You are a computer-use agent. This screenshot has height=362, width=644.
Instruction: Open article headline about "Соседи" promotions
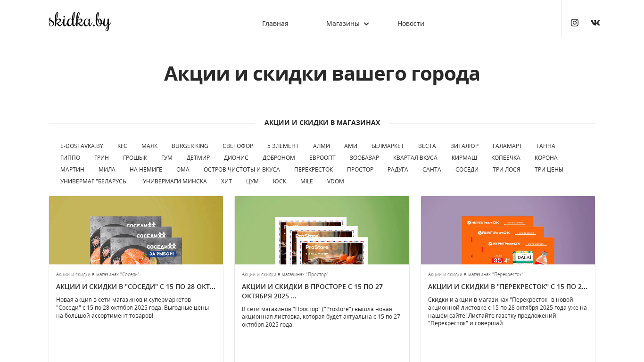136,286
